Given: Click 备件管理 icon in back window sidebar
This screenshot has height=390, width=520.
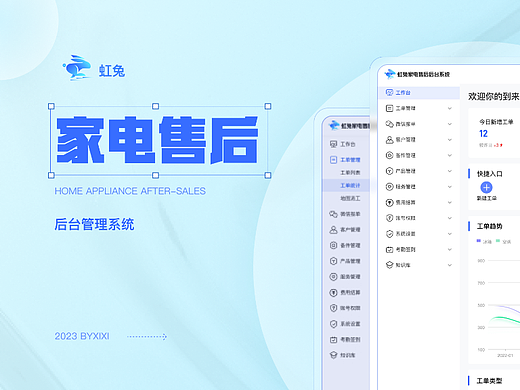Looking at the screenshot, I should coord(333,245).
